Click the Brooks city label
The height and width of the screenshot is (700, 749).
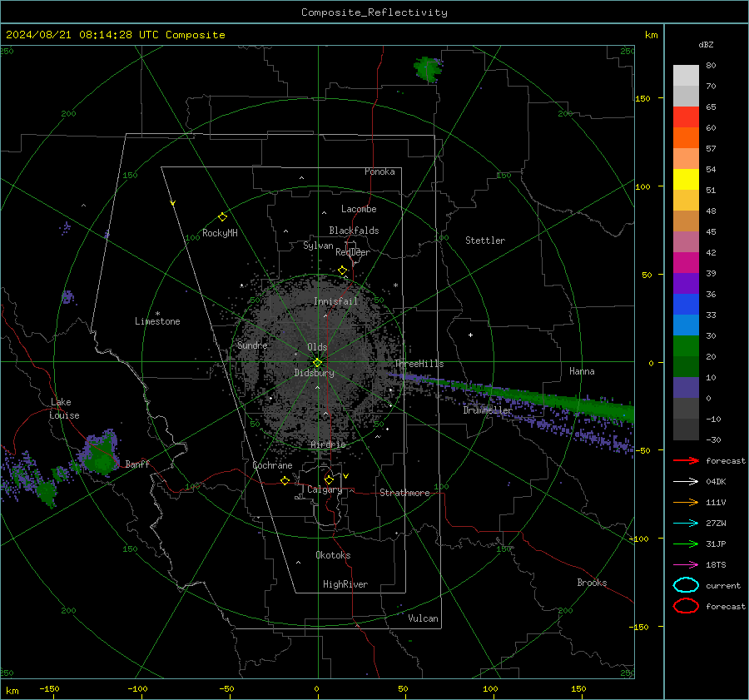[592, 583]
